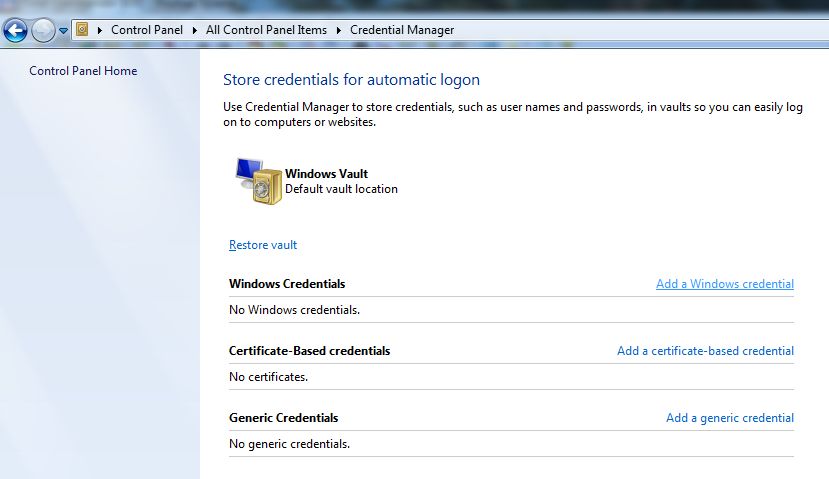829x479 pixels.
Task: Select the Windows Vault title text
Action: coord(326,173)
